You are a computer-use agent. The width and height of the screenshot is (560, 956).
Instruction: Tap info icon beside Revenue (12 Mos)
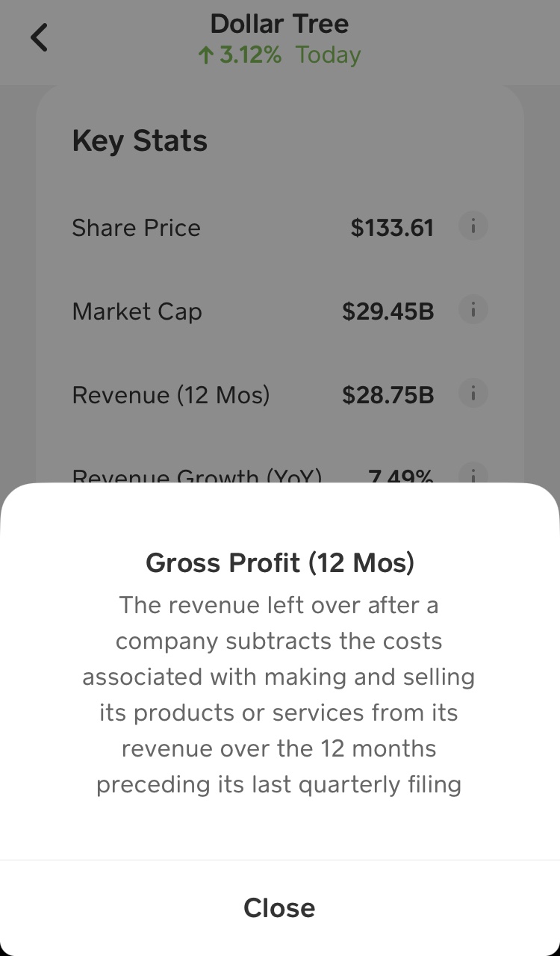pos(473,393)
